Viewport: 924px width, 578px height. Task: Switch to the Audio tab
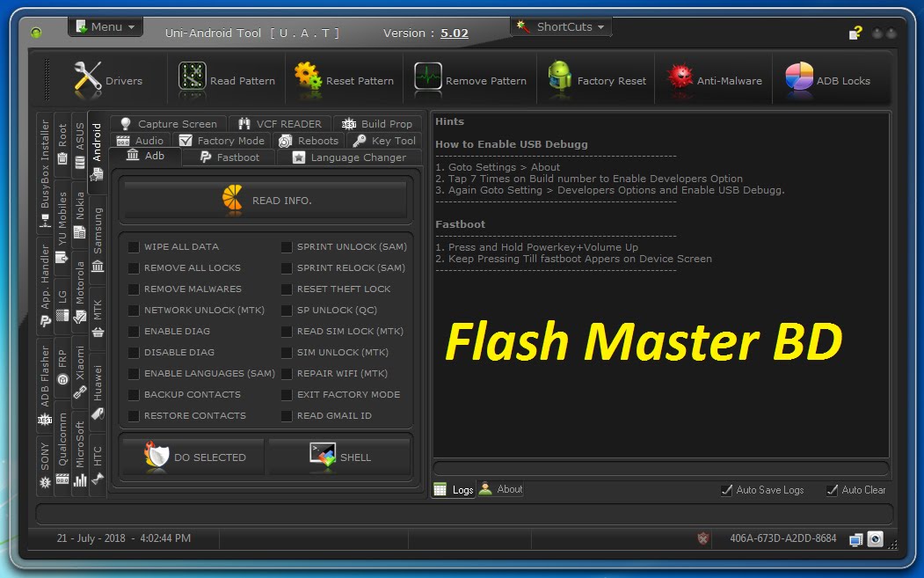pos(141,141)
